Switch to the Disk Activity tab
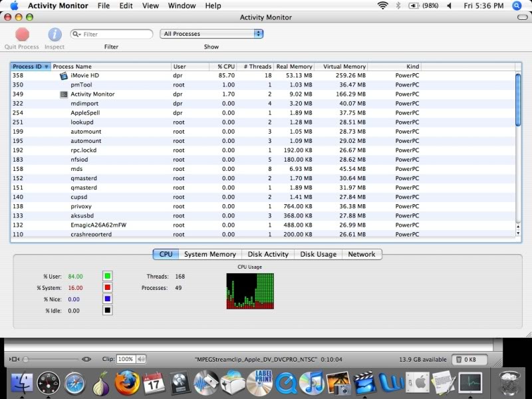The image size is (532, 399). (268, 254)
